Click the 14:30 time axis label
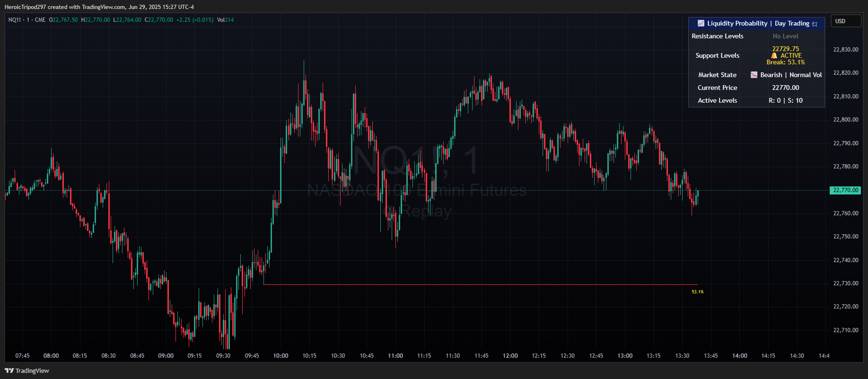Screen dimensions: 868x379 click(x=797, y=356)
